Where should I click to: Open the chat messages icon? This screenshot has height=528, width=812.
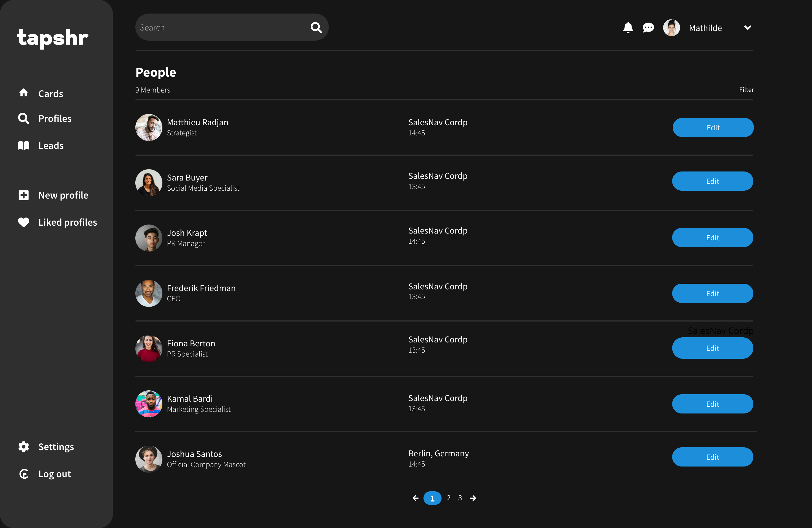[x=648, y=28]
